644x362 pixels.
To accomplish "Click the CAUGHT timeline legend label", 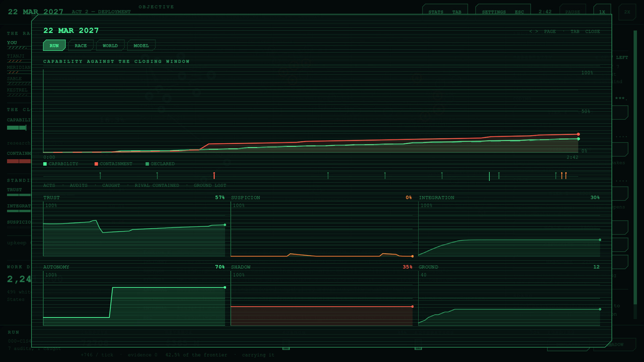I will coord(111,185).
